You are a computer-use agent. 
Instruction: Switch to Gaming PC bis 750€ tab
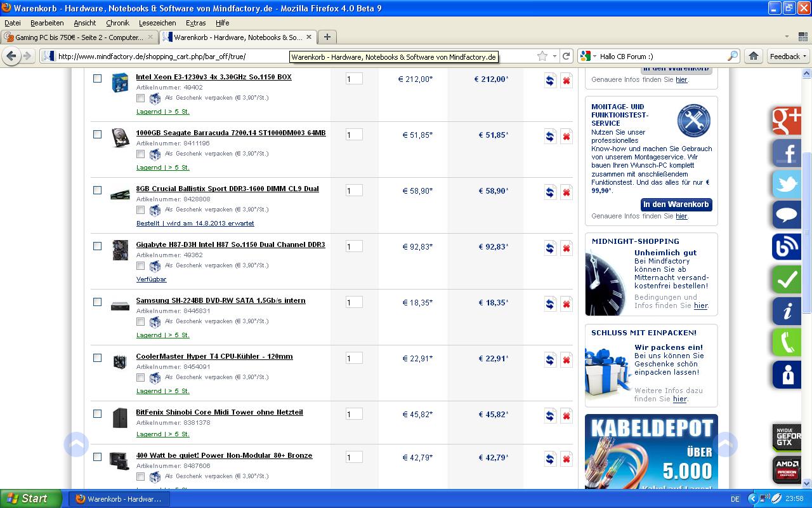pyautogui.click(x=79, y=37)
